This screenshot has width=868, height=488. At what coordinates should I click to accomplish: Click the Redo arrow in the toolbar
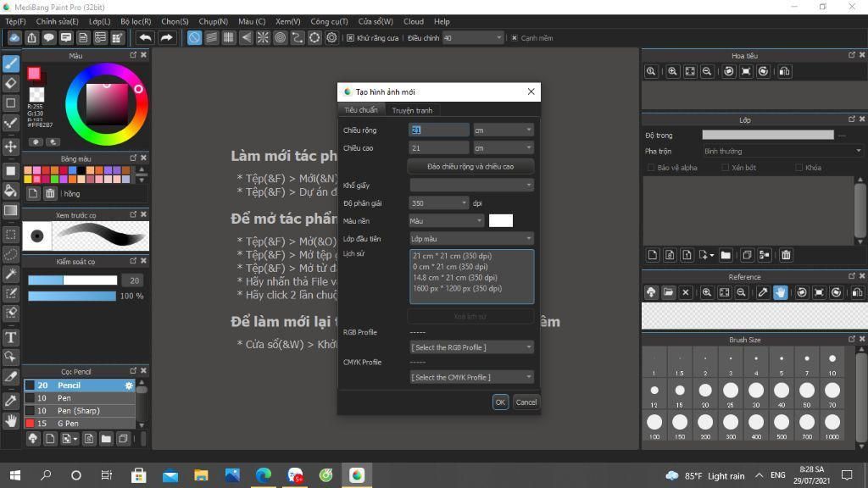166,37
